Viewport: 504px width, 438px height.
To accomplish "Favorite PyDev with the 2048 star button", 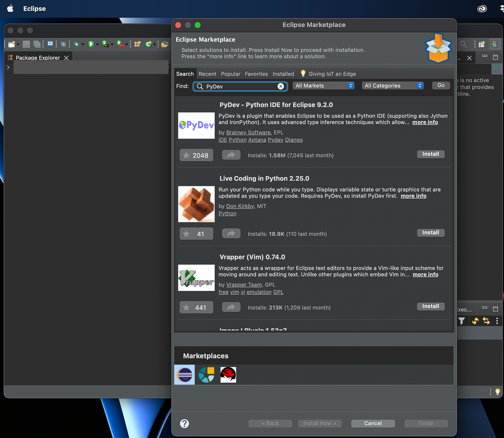I will point(196,155).
